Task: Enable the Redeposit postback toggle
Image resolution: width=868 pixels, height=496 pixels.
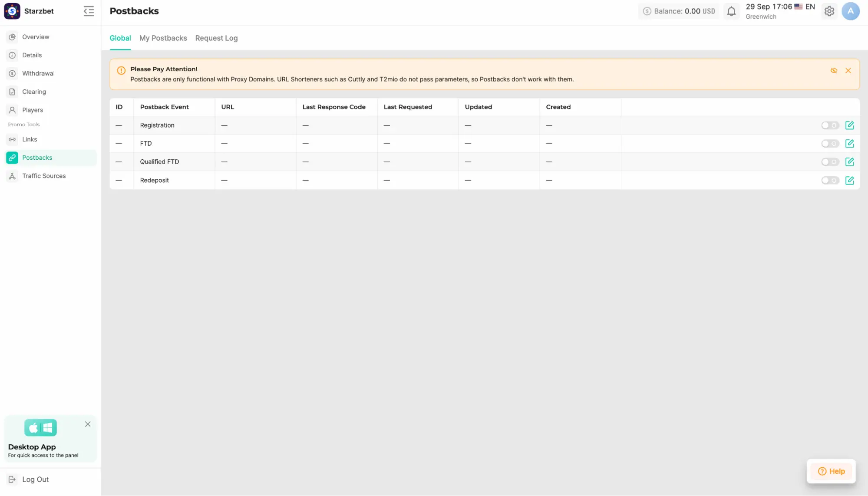Action: click(x=830, y=181)
